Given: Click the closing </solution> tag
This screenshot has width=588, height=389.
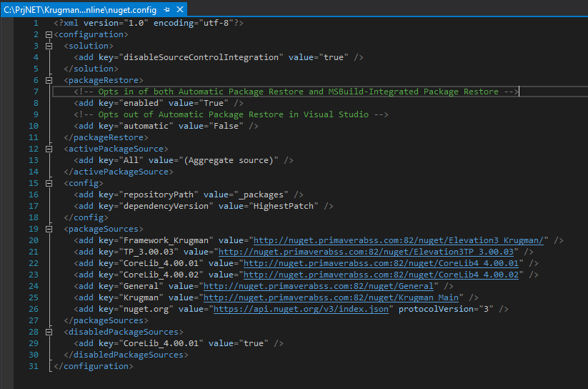Looking at the screenshot, I should [x=91, y=69].
